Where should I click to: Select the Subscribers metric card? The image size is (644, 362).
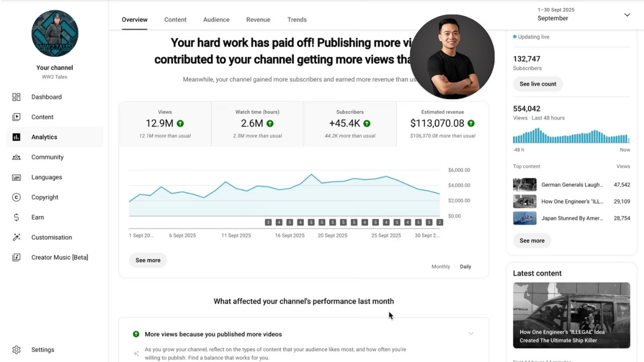coord(350,124)
